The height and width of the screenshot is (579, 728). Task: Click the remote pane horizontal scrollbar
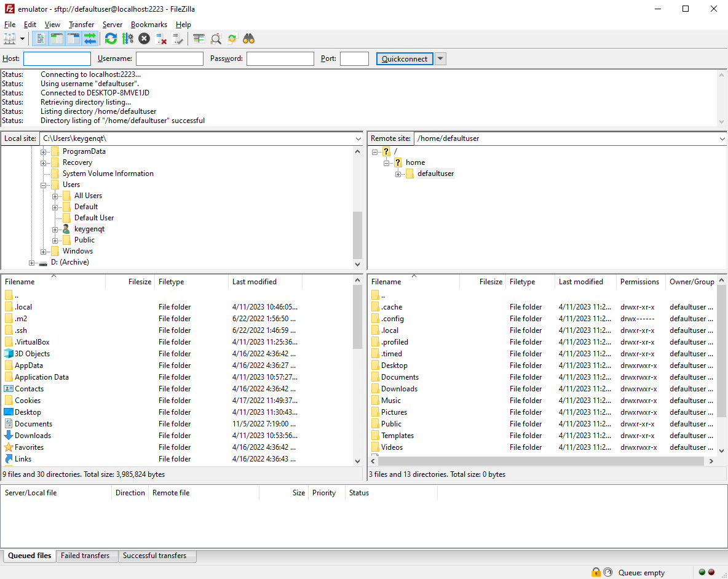coord(541,461)
